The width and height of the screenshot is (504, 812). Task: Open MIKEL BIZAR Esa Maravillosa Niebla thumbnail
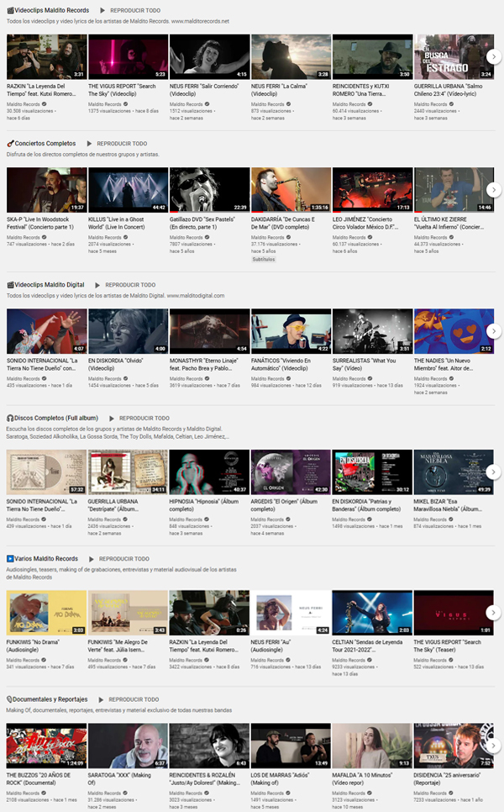point(454,472)
